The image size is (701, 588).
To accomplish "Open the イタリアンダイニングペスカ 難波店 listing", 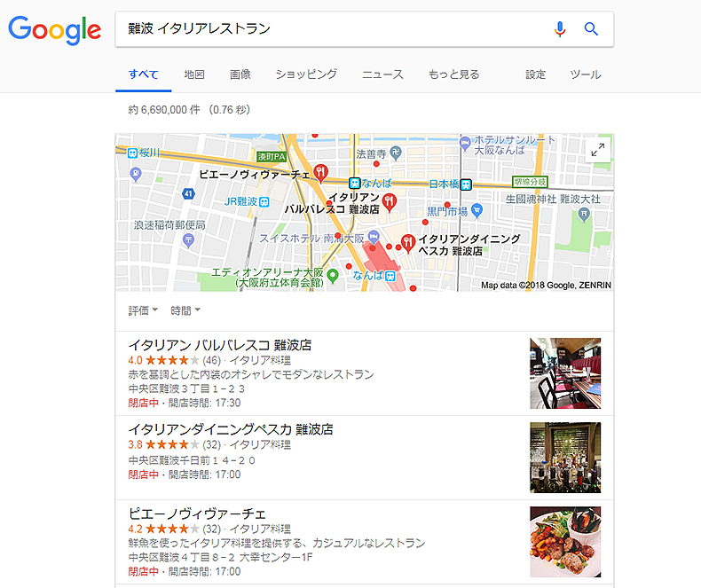I will coord(231,429).
